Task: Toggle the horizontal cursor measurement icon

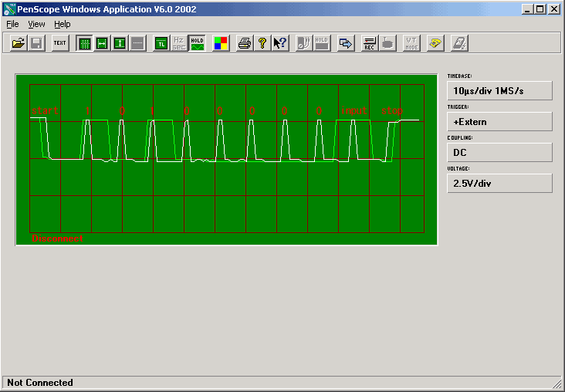Action: 102,43
